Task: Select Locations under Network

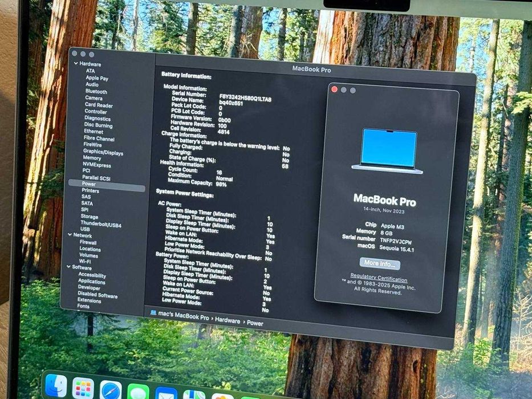Action: click(90, 249)
